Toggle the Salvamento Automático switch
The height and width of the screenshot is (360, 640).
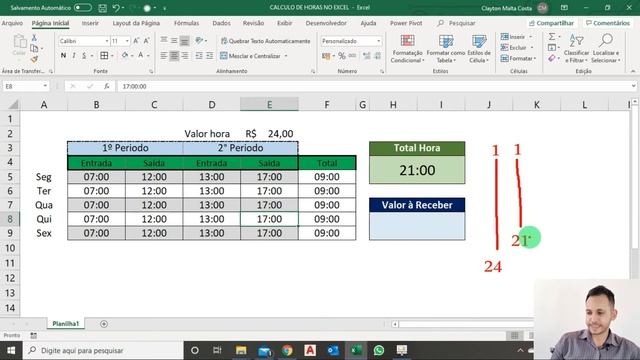[x=82, y=8]
